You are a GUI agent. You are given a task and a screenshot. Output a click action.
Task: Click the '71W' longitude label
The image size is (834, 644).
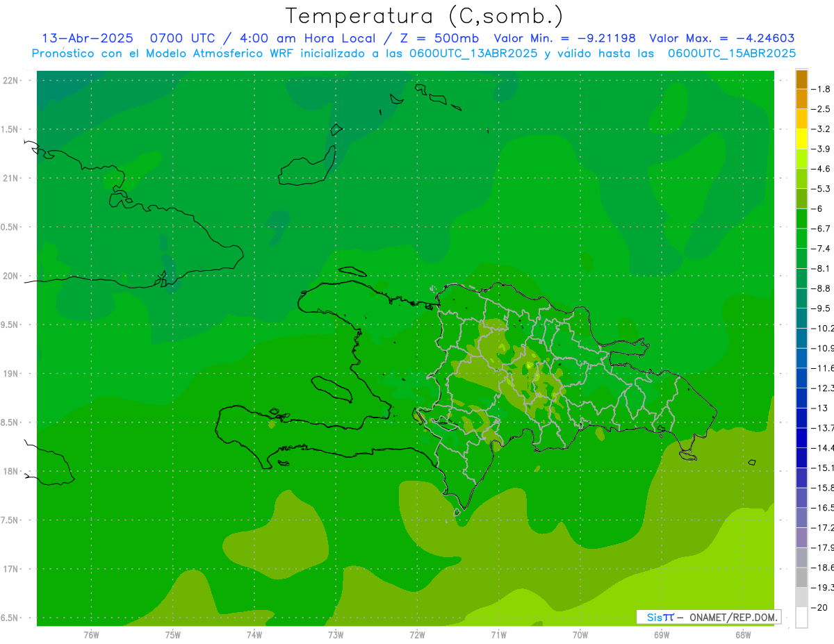coord(498,635)
